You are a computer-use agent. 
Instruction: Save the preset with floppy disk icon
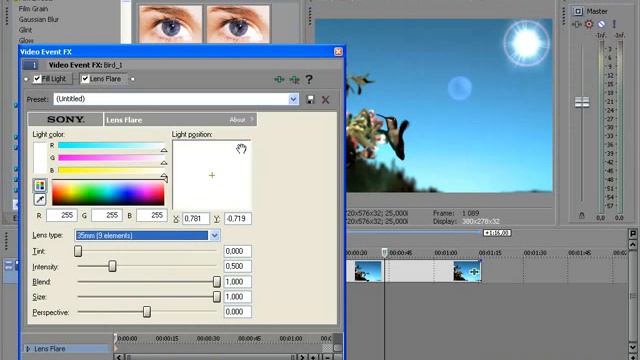click(310, 100)
